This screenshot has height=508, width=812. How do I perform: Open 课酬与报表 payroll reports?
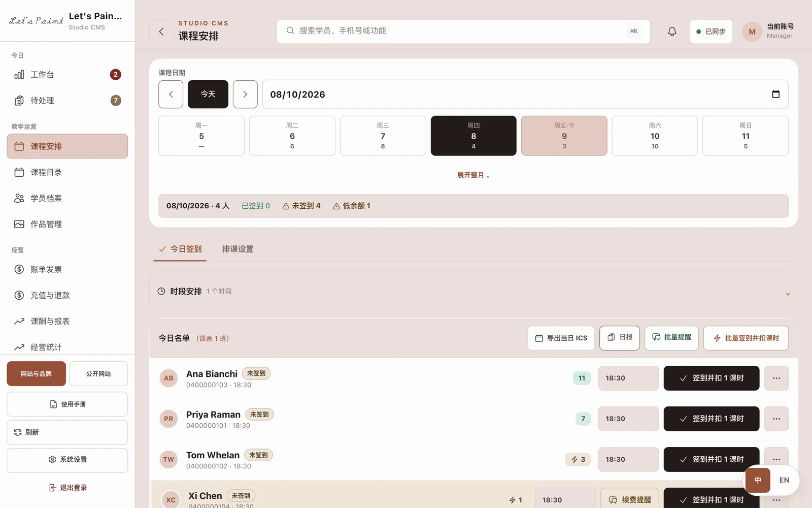click(67, 321)
